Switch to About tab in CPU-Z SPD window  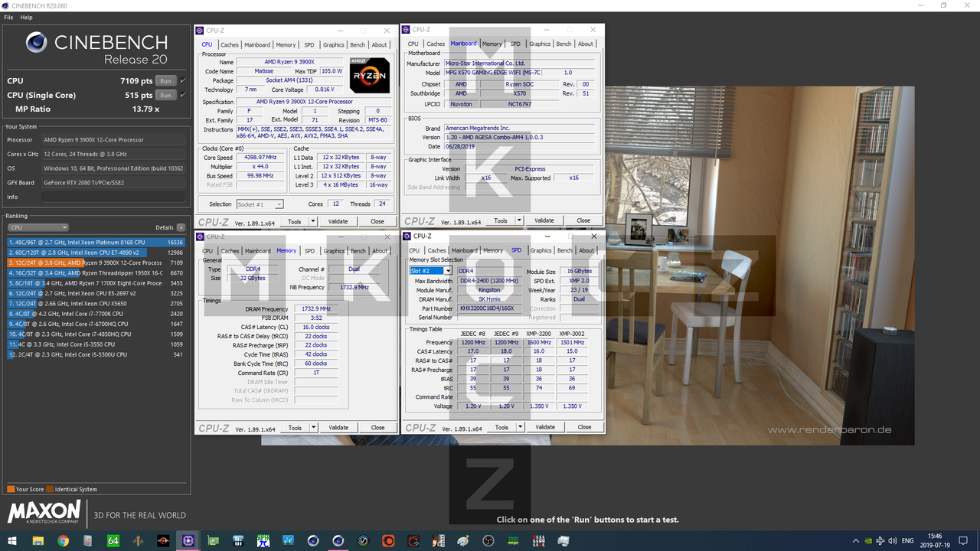[586, 250]
